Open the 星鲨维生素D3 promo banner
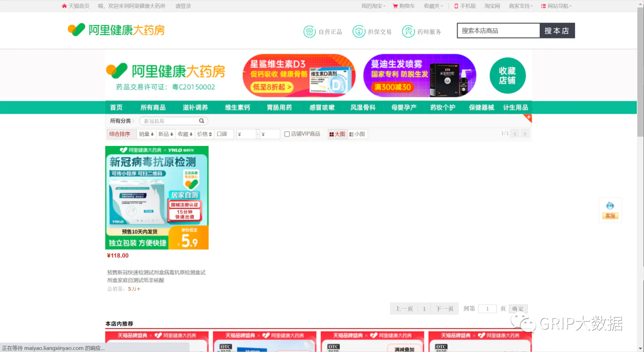Image resolution: width=644 pixels, height=352 pixels. click(299, 75)
